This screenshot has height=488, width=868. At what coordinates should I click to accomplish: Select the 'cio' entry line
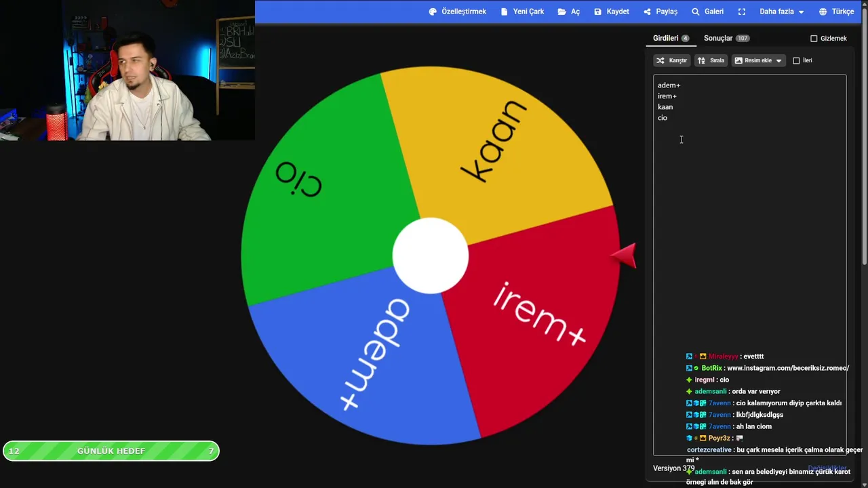[663, 118]
